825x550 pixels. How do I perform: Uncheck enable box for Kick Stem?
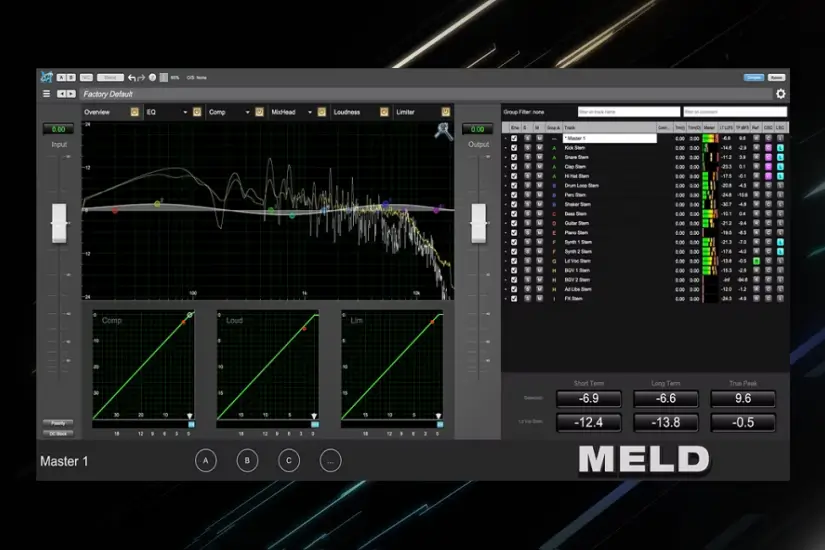coord(514,148)
